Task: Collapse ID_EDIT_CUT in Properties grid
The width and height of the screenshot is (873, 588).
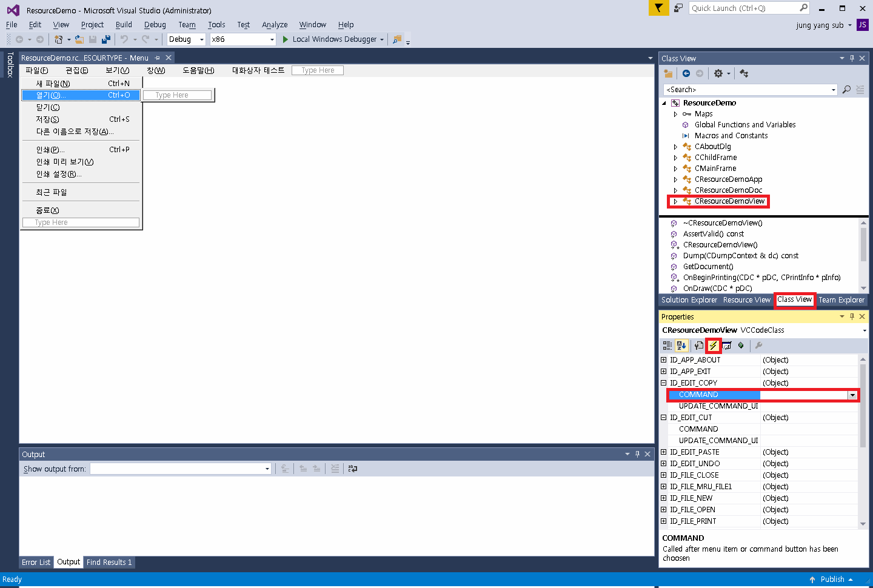Action: [663, 418]
